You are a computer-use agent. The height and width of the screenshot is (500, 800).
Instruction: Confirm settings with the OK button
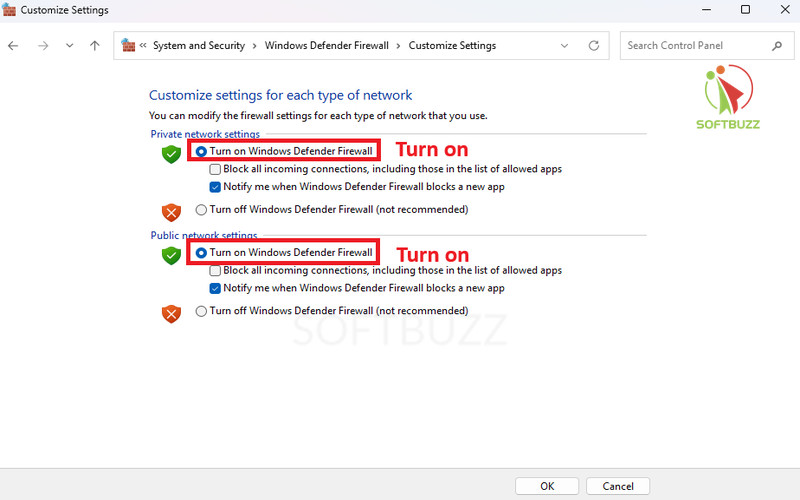click(547, 486)
